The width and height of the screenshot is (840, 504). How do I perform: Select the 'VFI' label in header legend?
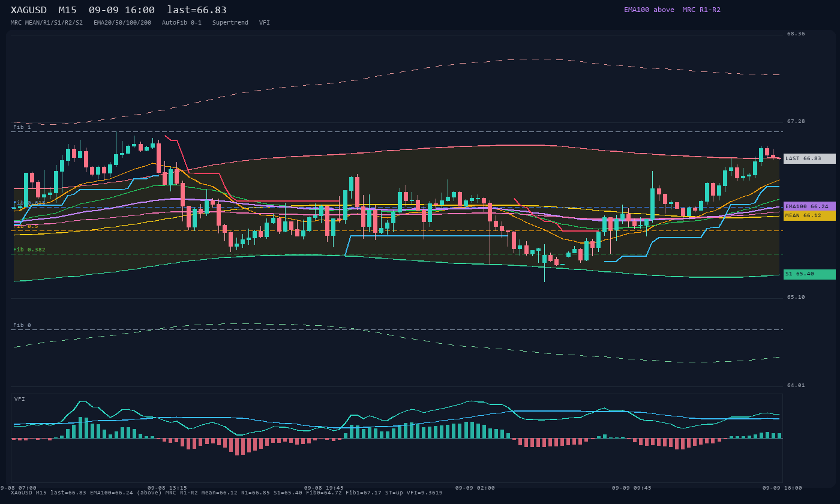coord(265,23)
